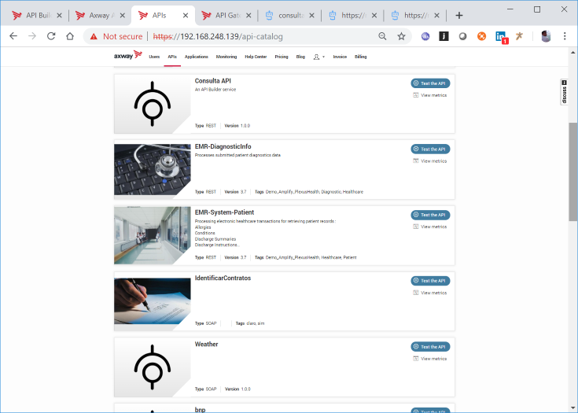Click View metrics icon for EMR-System-Patient
This screenshot has width=578, height=413.
point(416,226)
